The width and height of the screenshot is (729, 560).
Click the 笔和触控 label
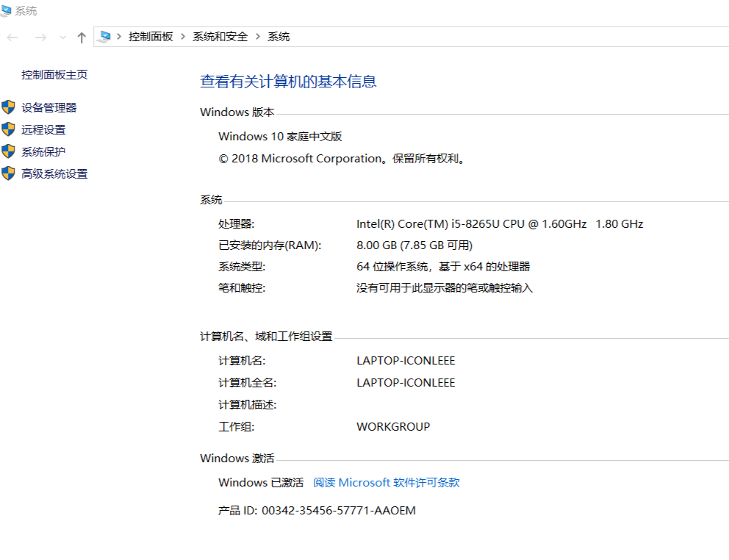[x=242, y=288]
